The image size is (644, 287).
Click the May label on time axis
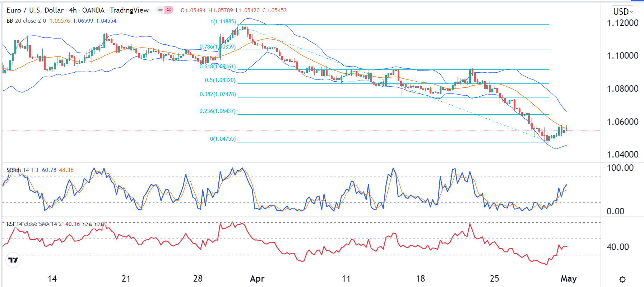pyautogui.click(x=569, y=279)
